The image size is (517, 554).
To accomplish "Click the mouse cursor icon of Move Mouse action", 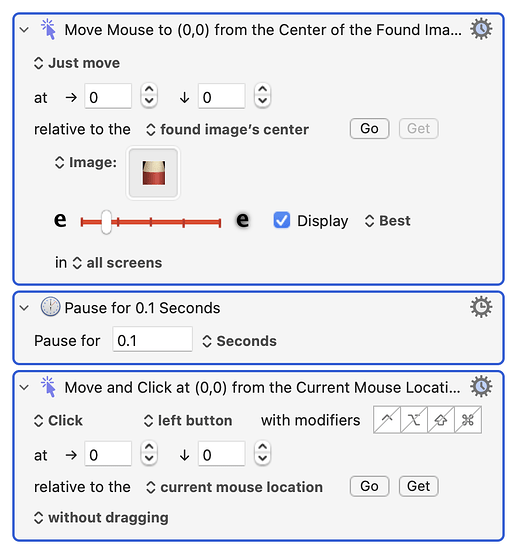I will pos(48,29).
